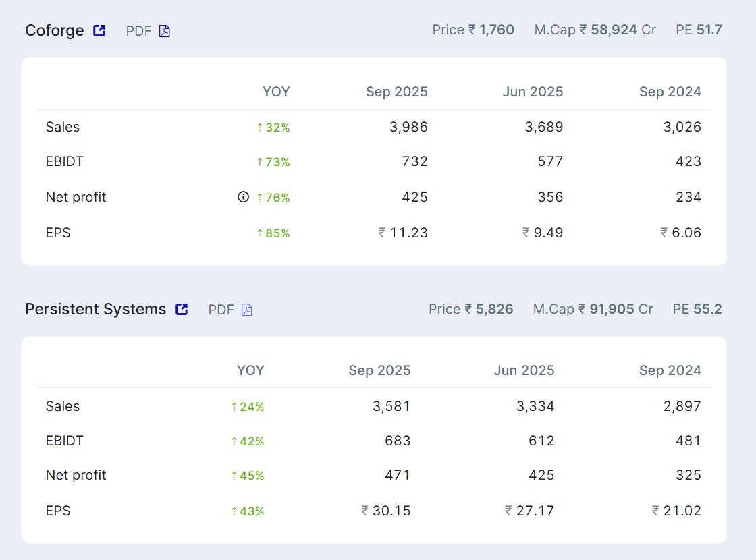The height and width of the screenshot is (560, 756).
Task: Select Persistent Systems Jun 2025 column header
Action: coord(524,370)
